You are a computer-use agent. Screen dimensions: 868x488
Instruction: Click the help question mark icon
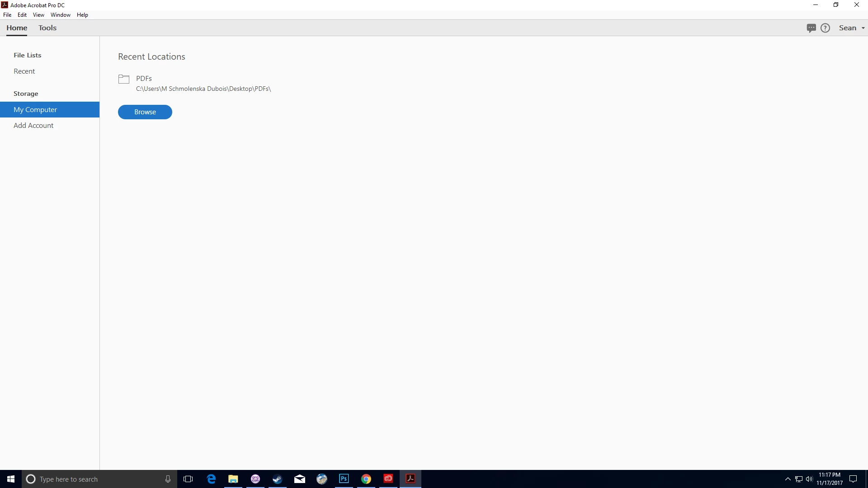[x=825, y=28]
